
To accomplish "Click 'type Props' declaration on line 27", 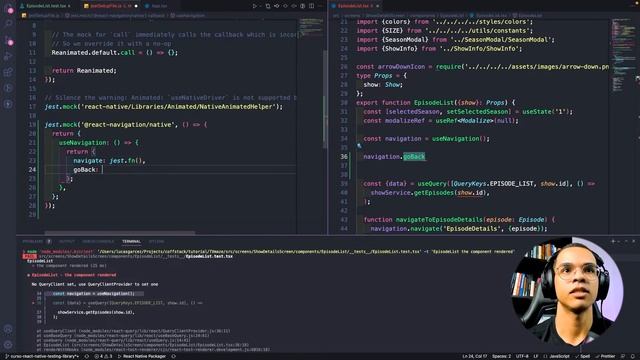I will tap(374, 76).
